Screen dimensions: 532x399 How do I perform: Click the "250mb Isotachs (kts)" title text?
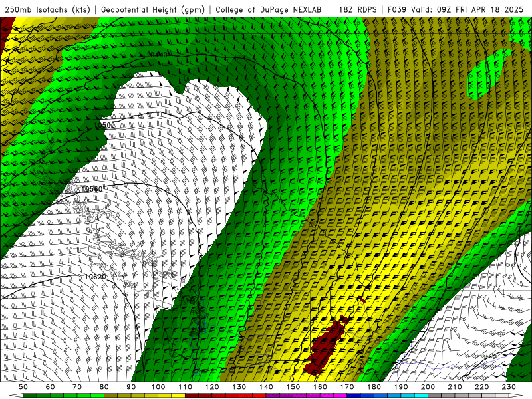tap(48, 9)
